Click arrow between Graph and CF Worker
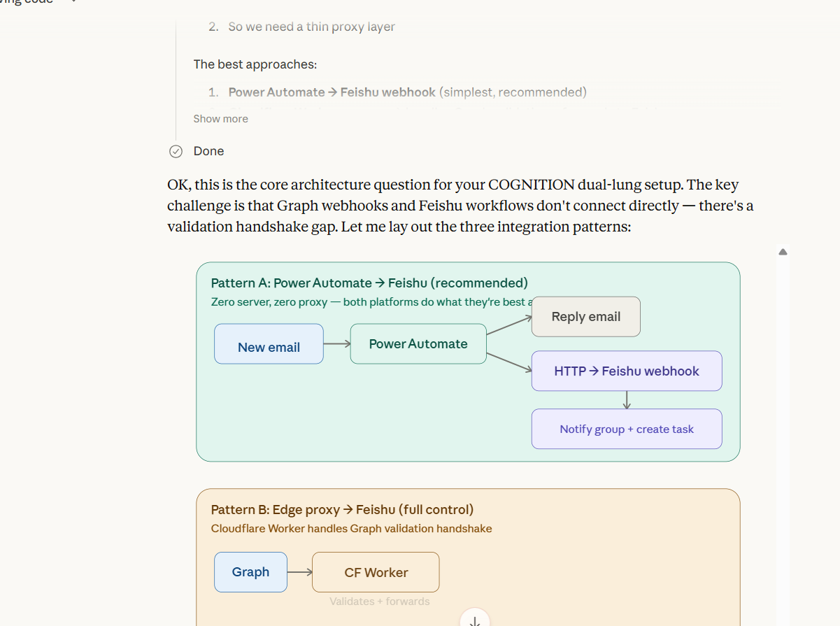Viewport: 840px width, 626px height. pos(299,572)
